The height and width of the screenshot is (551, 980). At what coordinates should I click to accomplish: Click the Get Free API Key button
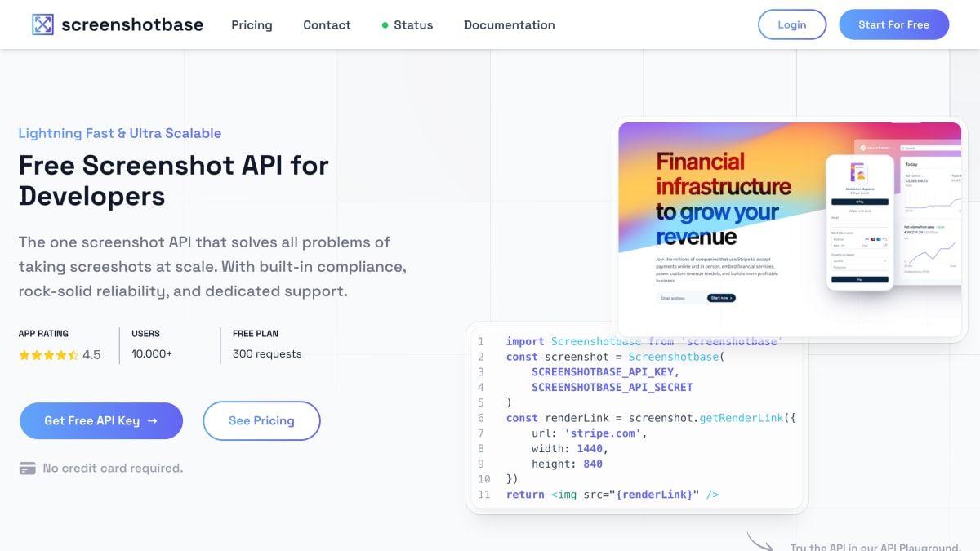click(101, 420)
